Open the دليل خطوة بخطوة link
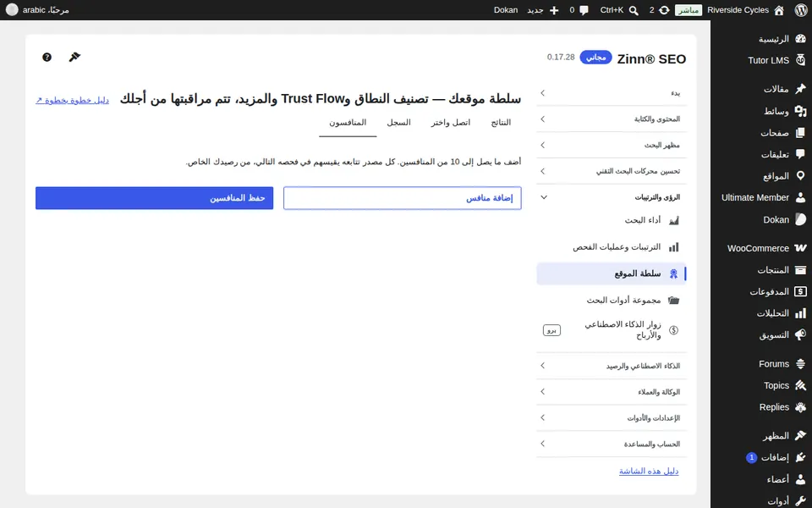812x508 pixels. 73,100
